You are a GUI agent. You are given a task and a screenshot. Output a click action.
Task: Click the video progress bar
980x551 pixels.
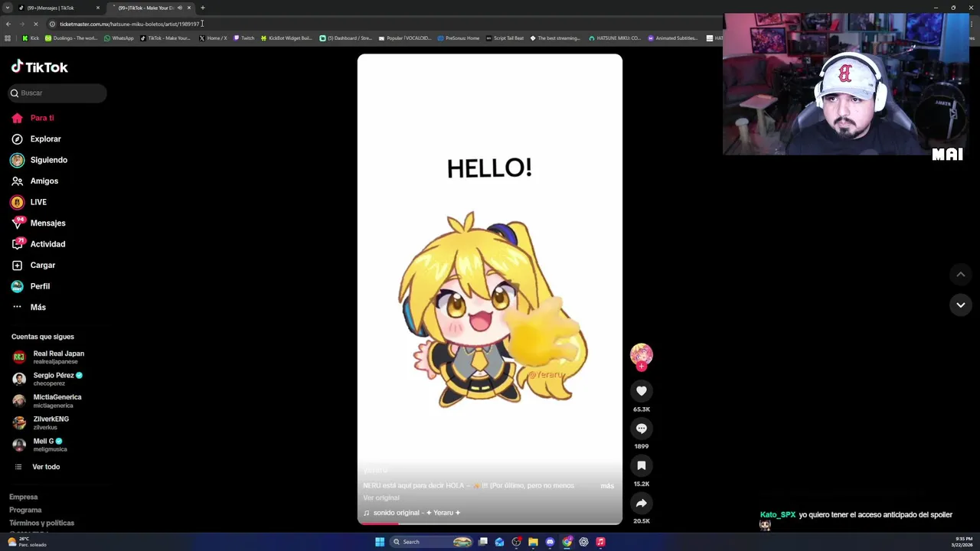click(x=490, y=523)
